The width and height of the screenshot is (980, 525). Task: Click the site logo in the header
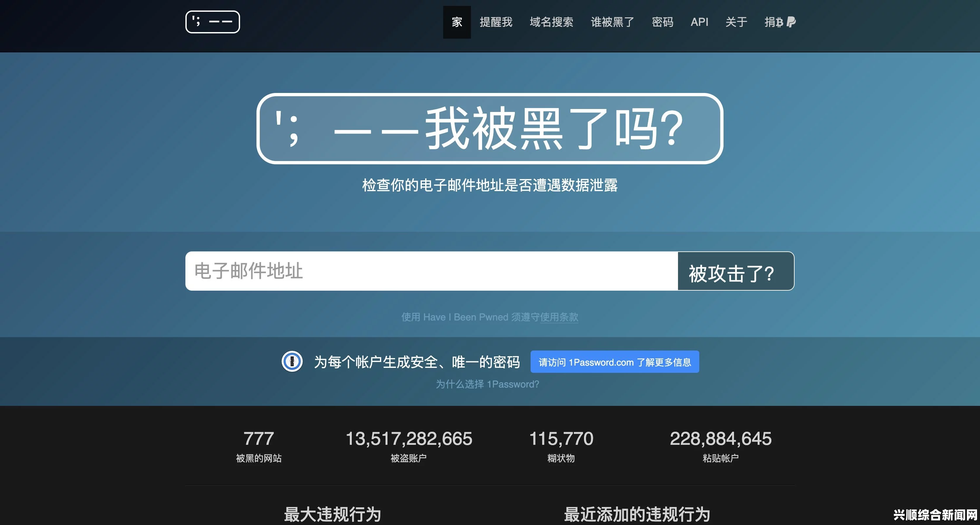coord(212,22)
